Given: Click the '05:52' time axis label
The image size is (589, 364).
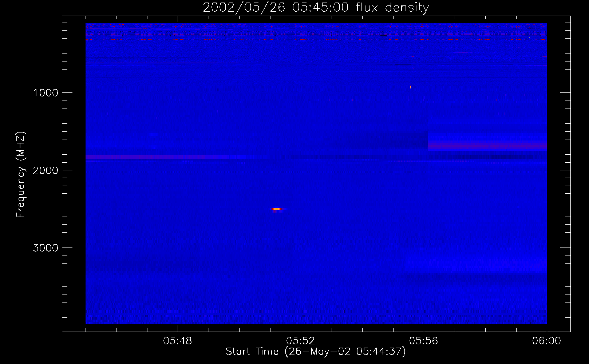Looking at the screenshot, I should (x=301, y=341).
